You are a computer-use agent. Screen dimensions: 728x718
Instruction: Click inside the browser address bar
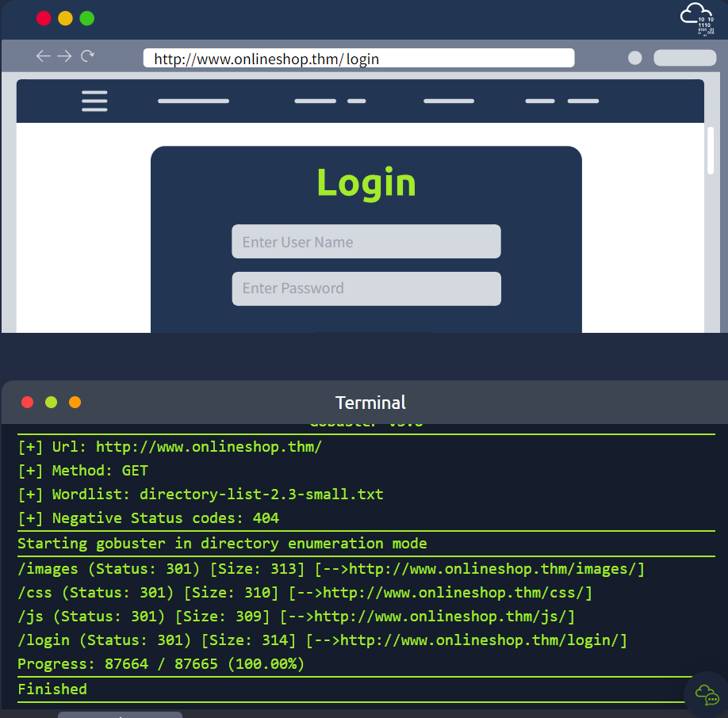click(x=357, y=57)
